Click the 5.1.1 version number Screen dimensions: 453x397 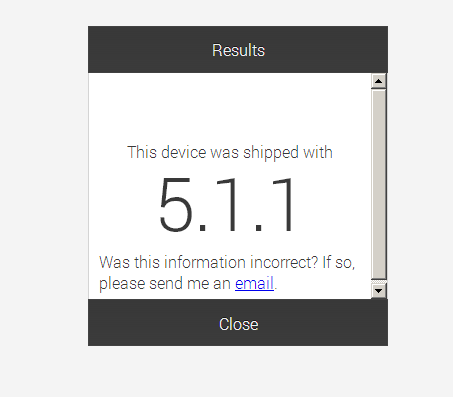tap(227, 204)
